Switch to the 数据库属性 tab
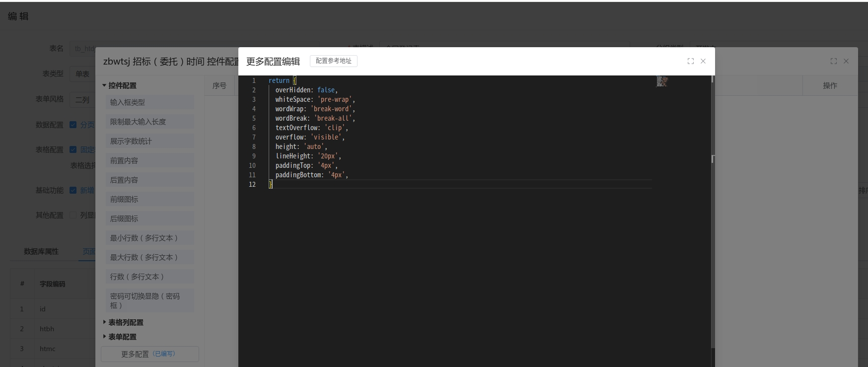 pos(41,251)
